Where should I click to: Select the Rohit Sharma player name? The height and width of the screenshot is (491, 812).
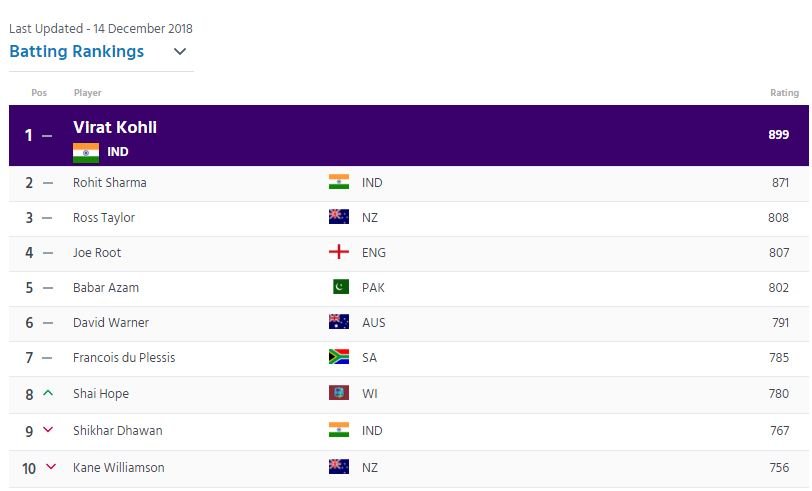[x=110, y=182]
